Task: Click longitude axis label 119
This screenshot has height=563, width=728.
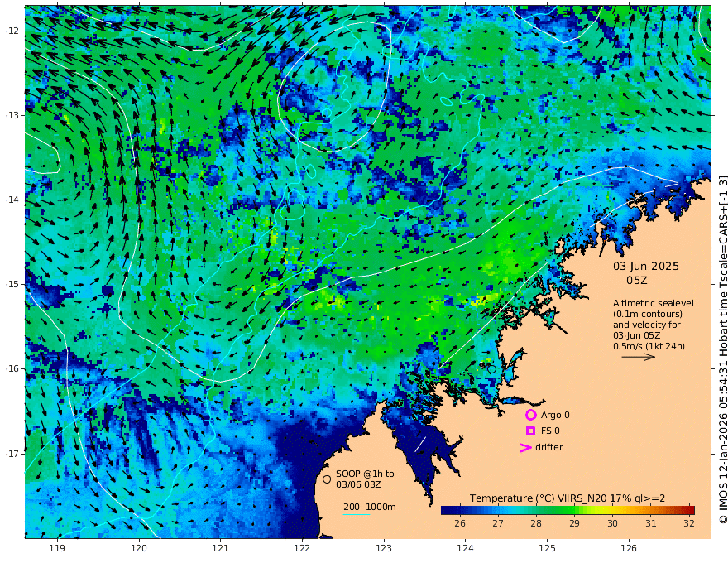Action: click(57, 548)
